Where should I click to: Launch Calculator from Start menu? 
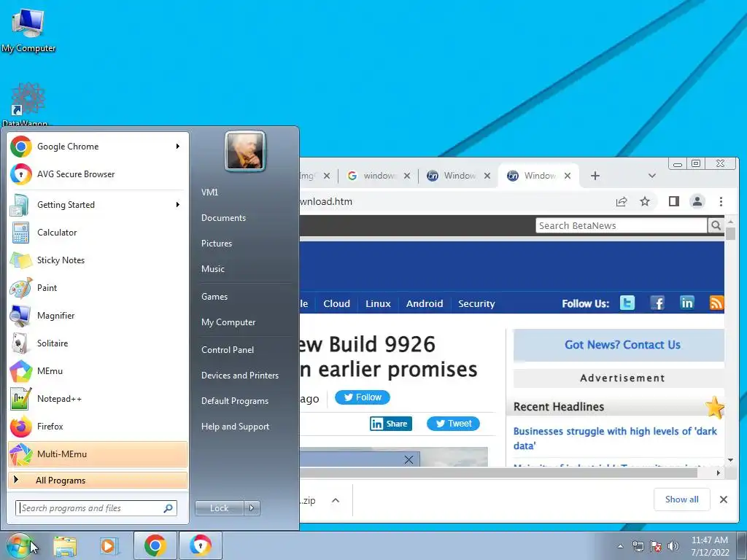pyautogui.click(x=98, y=233)
